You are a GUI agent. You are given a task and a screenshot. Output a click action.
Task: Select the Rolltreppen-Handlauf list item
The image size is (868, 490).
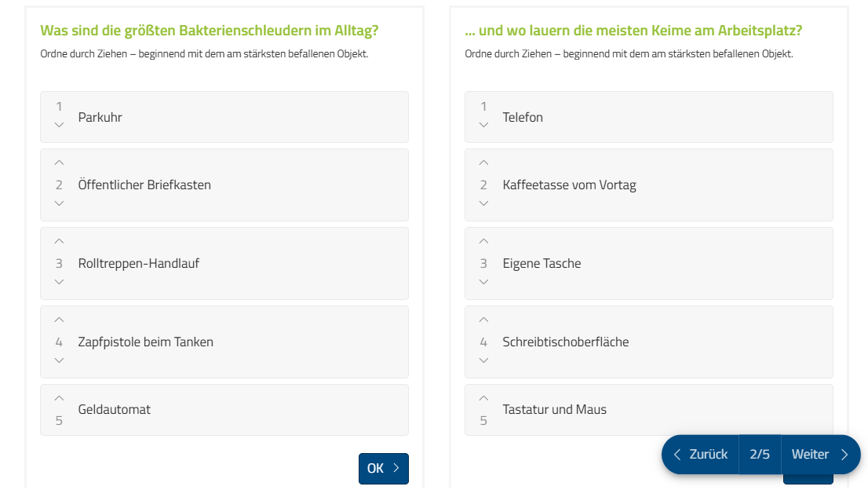tap(224, 264)
